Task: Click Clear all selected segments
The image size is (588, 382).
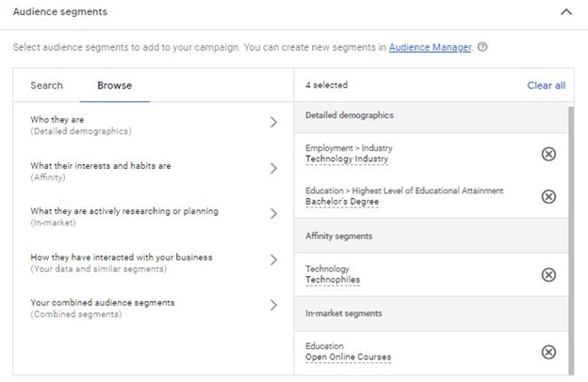Action: click(x=546, y=86)
